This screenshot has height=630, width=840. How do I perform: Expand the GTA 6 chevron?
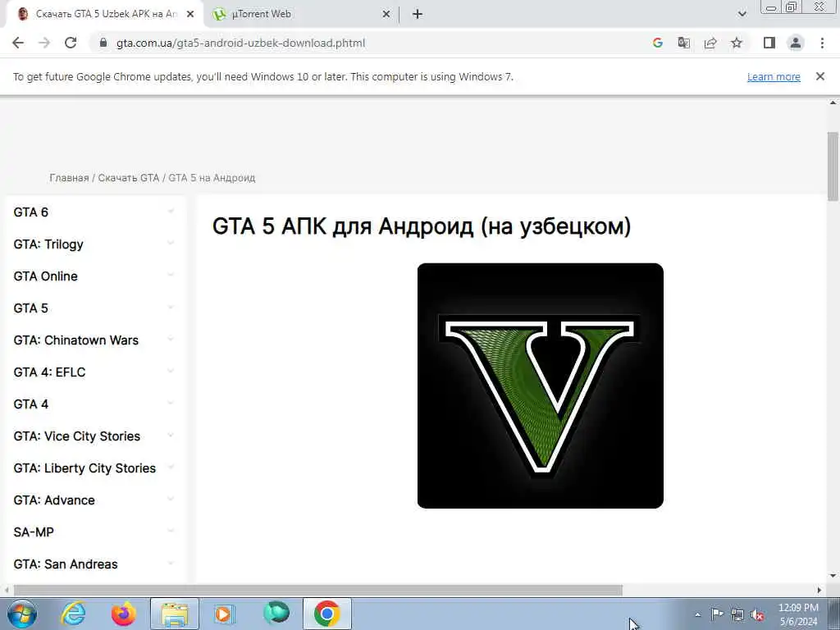[x=171, y=212]
